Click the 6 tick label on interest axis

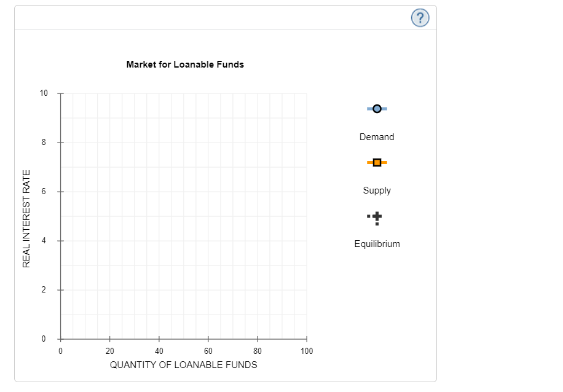[44, 191]
